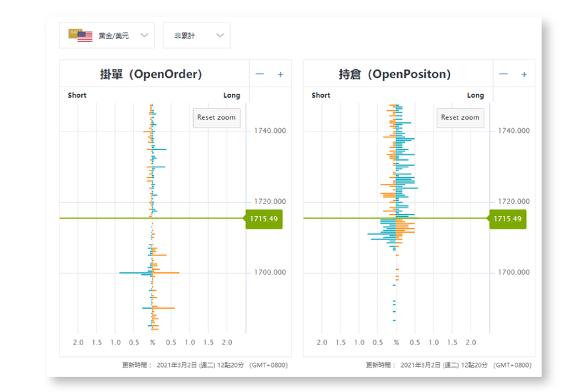
Task: Click the long orange bar at 1700 in OpenOrder
Action: tap(168, 272)
